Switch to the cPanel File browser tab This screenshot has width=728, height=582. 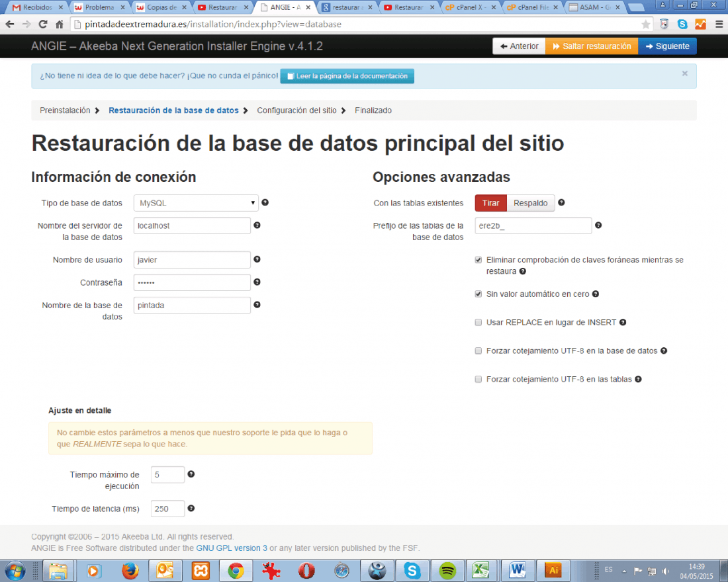coord(533,7)
